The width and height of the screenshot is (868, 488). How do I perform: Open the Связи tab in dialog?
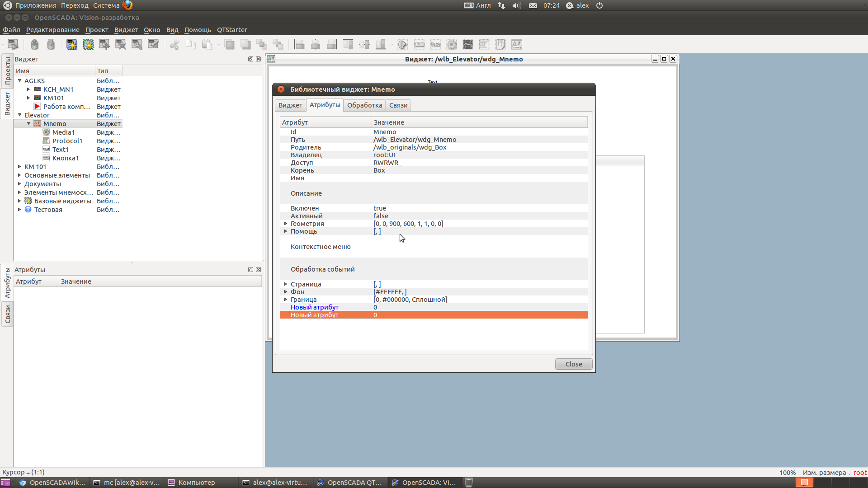click(x=398, y=105)
